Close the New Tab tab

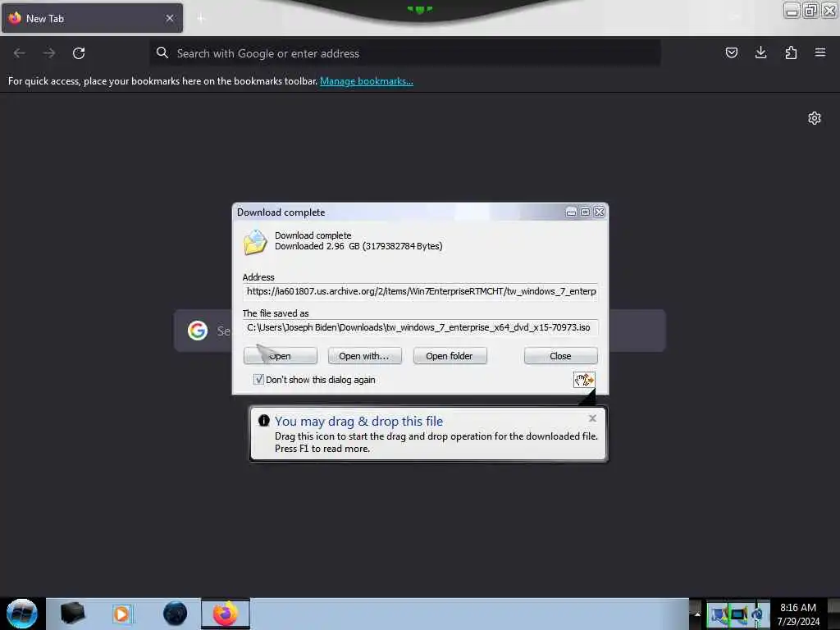click(170, 18)
